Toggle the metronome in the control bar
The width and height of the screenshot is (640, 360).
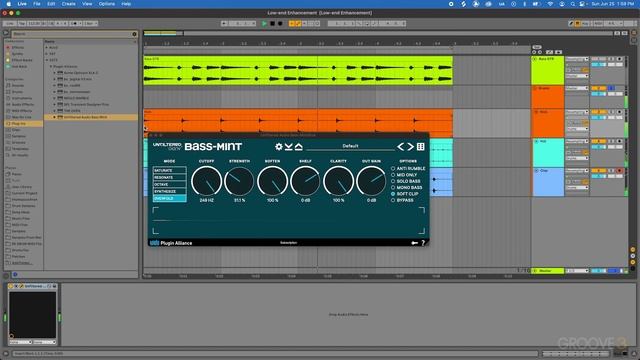[76, 24]
